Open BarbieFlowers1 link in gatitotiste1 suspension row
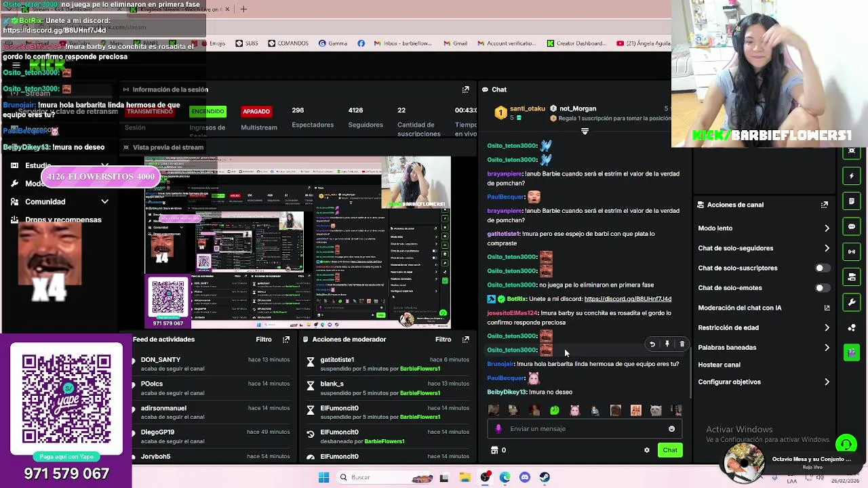This screenshot has width=868, height=488. click(x=420, y=369)
